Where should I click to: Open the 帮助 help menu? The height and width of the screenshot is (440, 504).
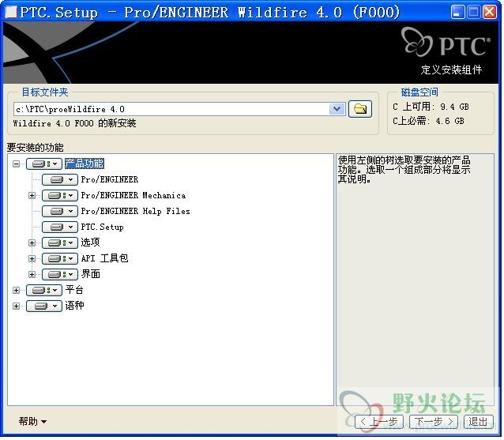[x=32, y=421]
